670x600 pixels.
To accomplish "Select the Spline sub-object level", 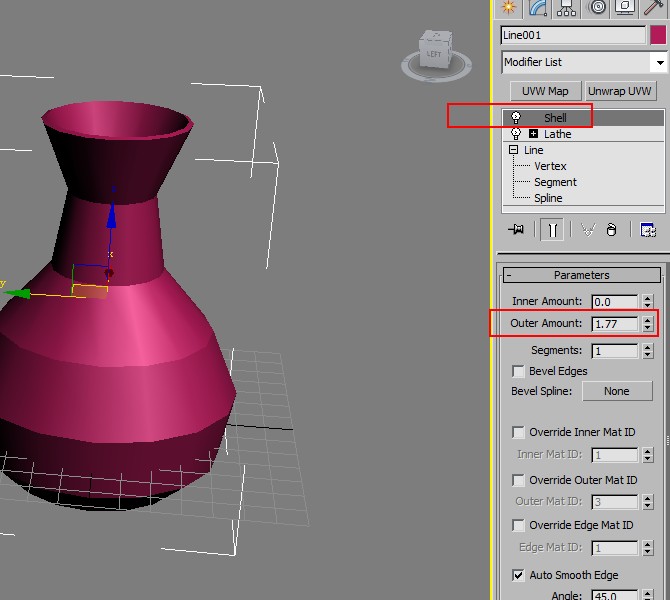I will pos(548,198).
